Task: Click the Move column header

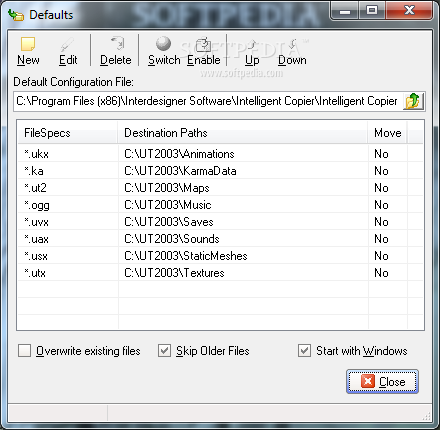Action: coord(387,133)
